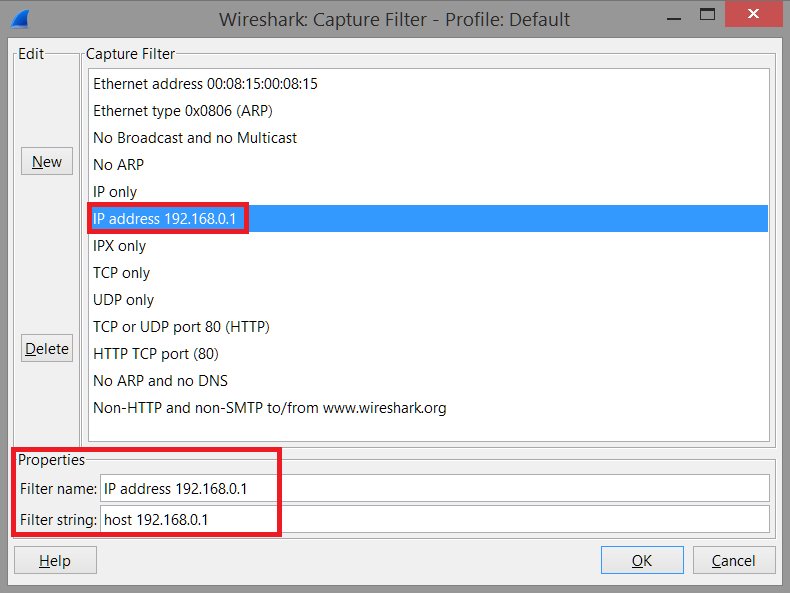Click into the Filter name field
The height and width of the screenshot is (593, 790).
[435, 488]
